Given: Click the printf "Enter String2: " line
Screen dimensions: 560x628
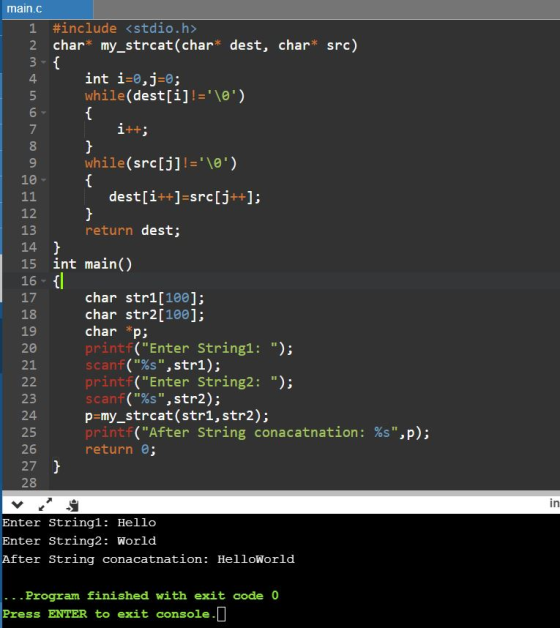Looking at the screenshot, I should 189,382.
